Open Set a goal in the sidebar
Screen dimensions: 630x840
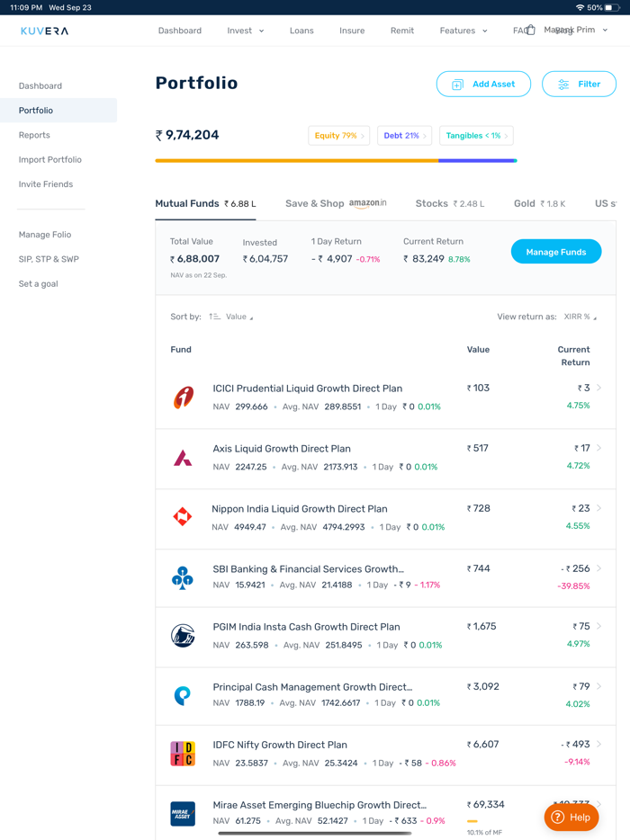point(38,284)
